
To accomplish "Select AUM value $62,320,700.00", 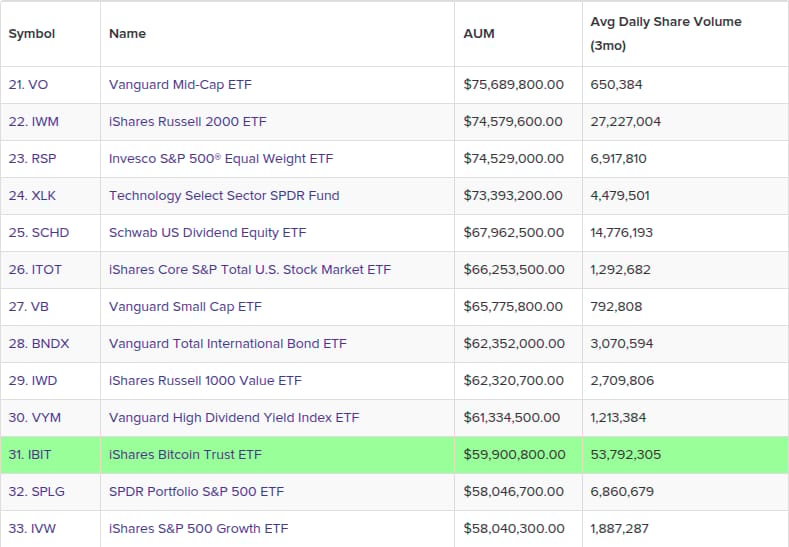I will 514,380.
